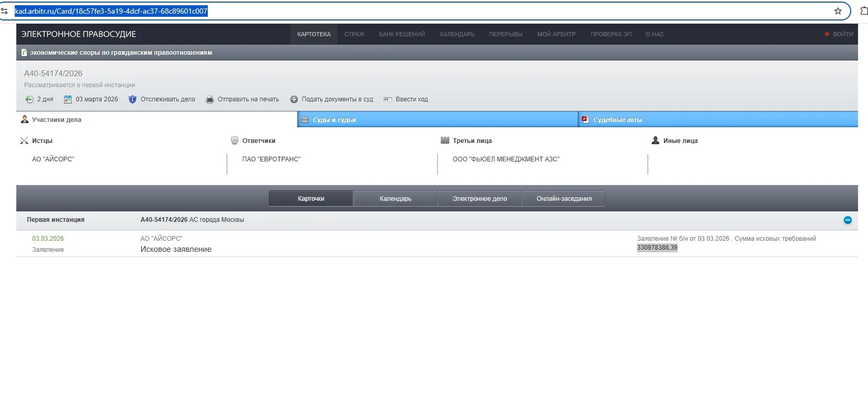The height and width of the screenshot is (399, 868).
Task: Switch to the 'Календарь' tab below participants
Action: (x=396, y=199)
